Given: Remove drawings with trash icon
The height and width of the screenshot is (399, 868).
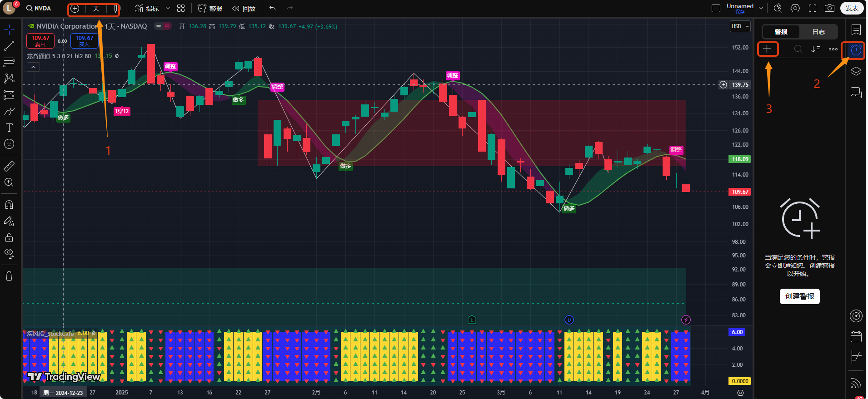Looking at the screenshot, I should tap(9, 276).
